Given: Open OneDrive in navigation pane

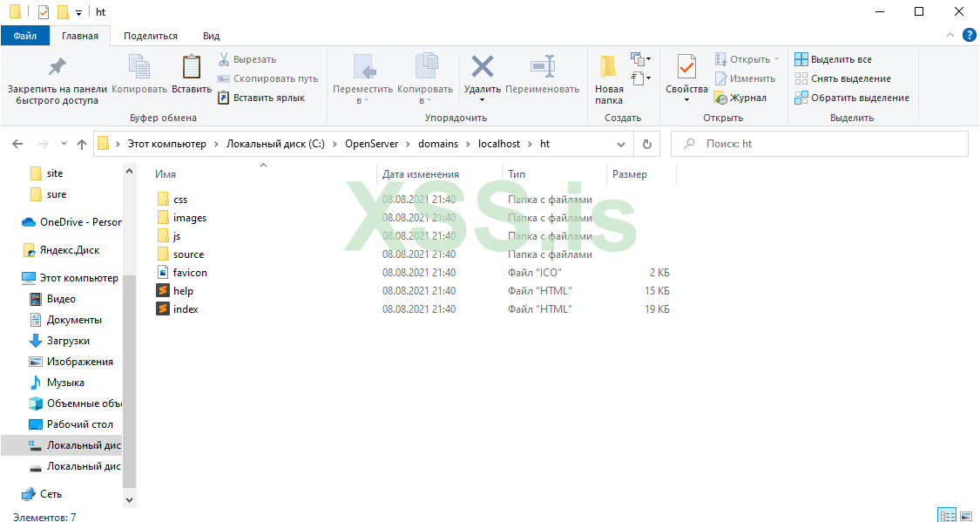Looking at the screenshot, I should pyautogui.click(x=71, y=222).
